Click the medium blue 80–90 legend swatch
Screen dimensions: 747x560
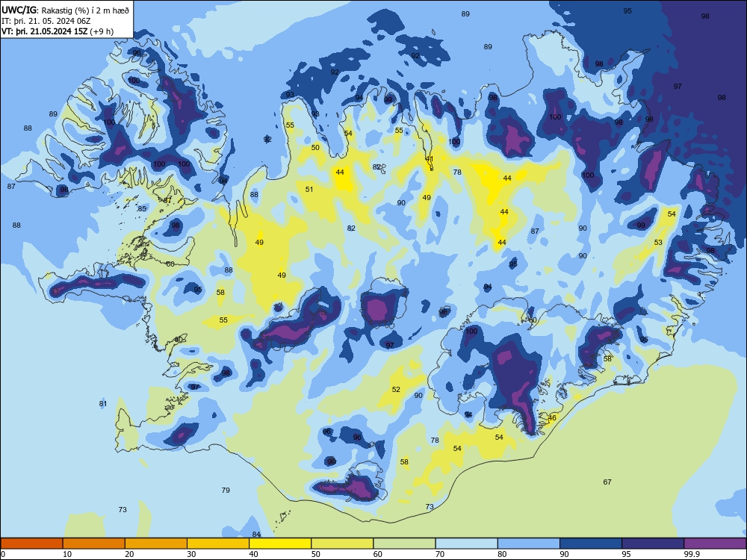[529, 544]
